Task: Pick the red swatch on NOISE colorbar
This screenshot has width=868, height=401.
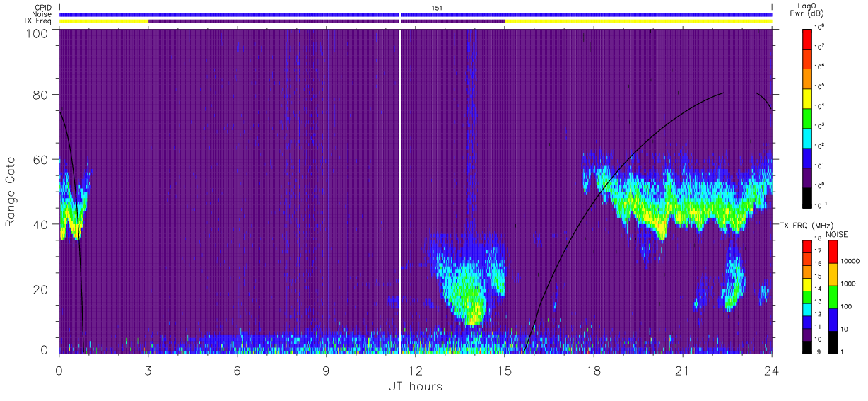Action: pos(832,252)
